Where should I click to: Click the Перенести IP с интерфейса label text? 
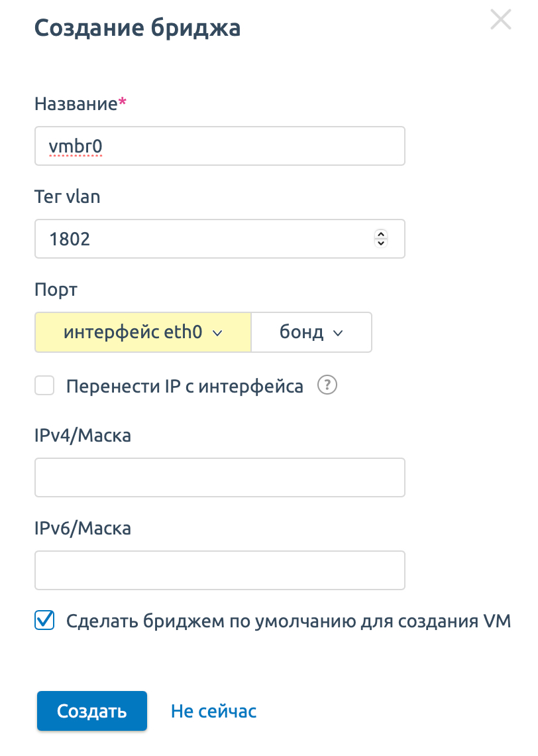pos(185,386)
